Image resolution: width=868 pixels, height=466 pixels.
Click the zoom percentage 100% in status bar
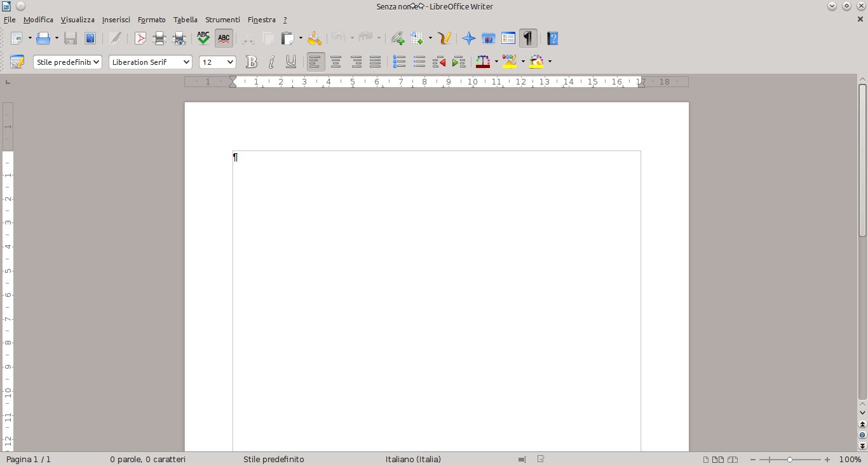(x=850, y=459)
